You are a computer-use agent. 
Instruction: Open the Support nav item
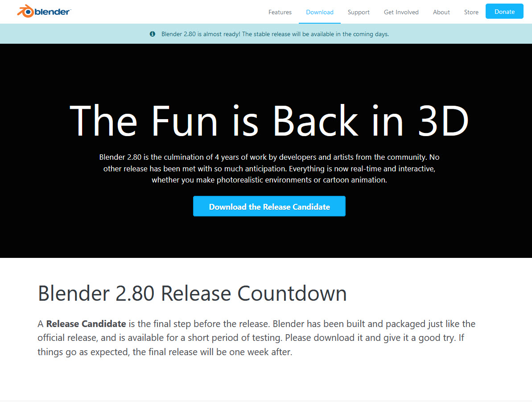click(x=359, y=12)
